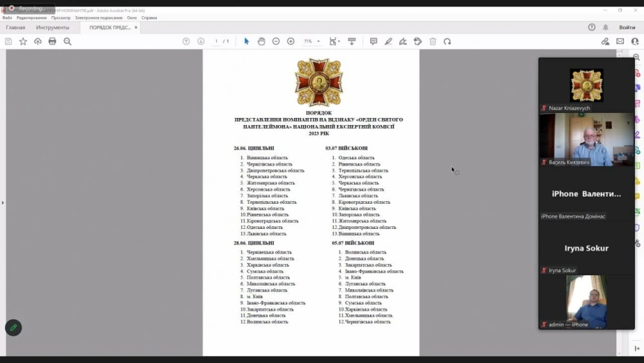Collapse the right tools pane
644x363 pixels.
tap(637, 349)
